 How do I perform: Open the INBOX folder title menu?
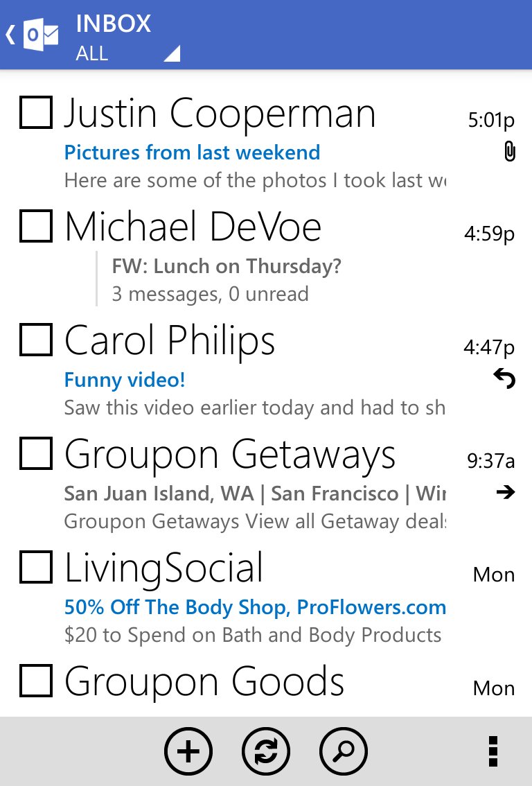point(114,24)
